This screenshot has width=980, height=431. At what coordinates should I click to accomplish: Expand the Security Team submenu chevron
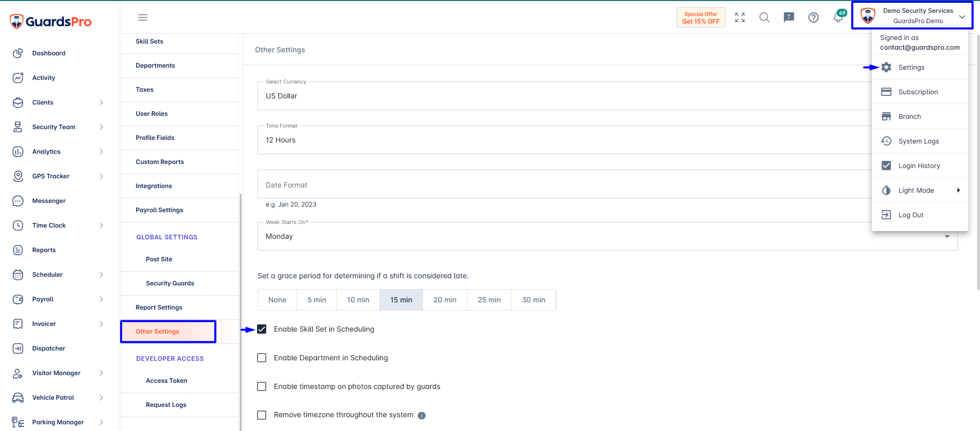point(101,127)
